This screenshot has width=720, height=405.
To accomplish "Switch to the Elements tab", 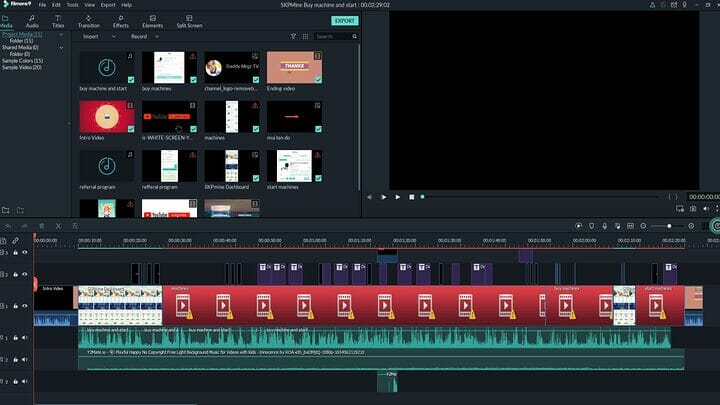I will pyautogui.click(x=152, y=22).
